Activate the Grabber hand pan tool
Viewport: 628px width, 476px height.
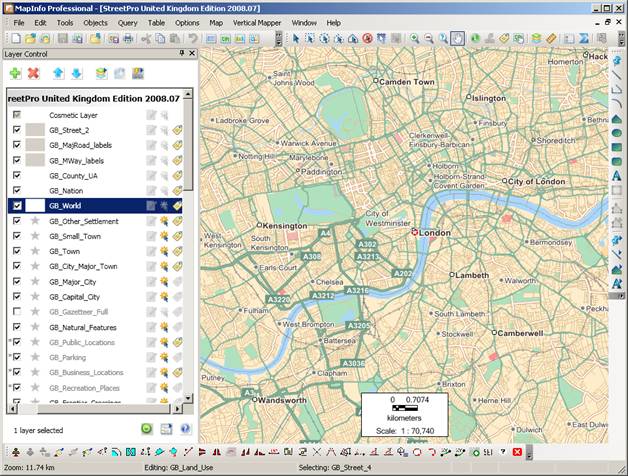pos(457,38)
